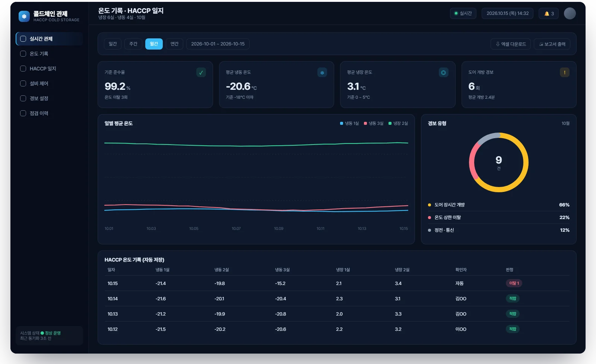Click the 이탈 1 badge in the 10.15 row
This screenshot has width=596, height=364.
(514, 283)
